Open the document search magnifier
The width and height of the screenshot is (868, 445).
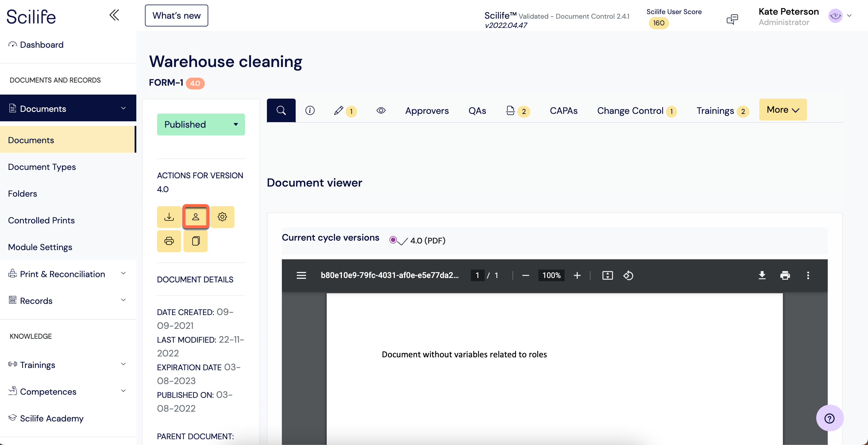coord(281,110)
